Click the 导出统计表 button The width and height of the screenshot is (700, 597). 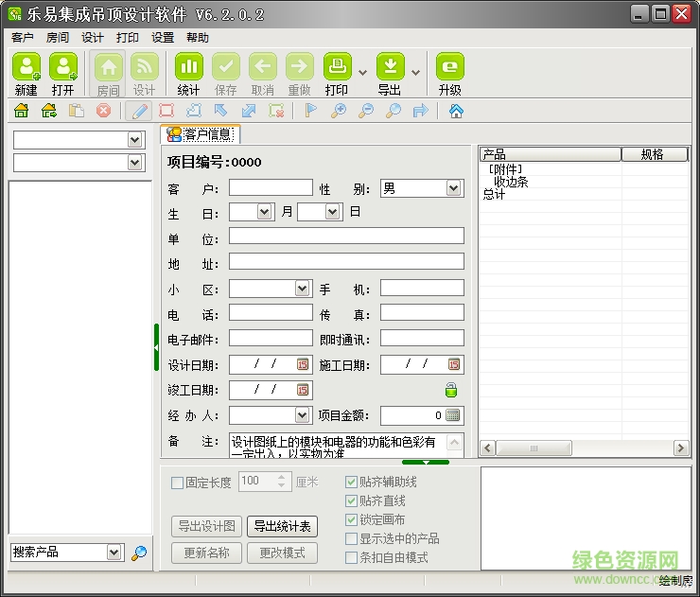click(x=282, y=527)
